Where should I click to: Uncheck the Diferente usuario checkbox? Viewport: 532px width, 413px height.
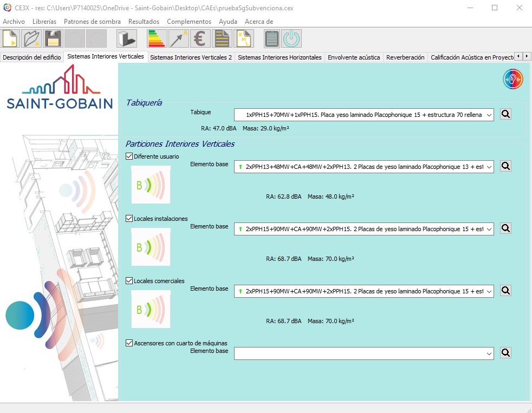click(x=129, y=156)
